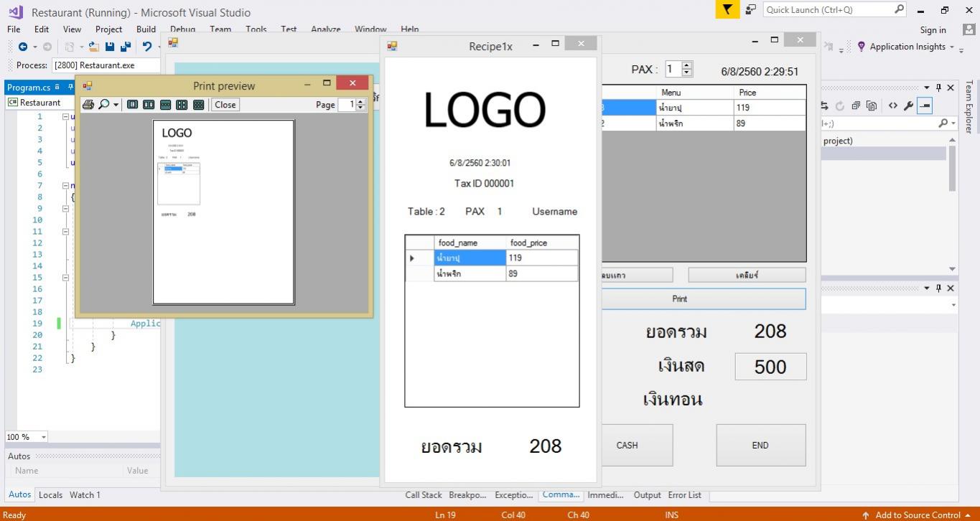Click the previewed page thumbnail in Print preview
Screen dimensions: 980x521
tap(223, 212)
